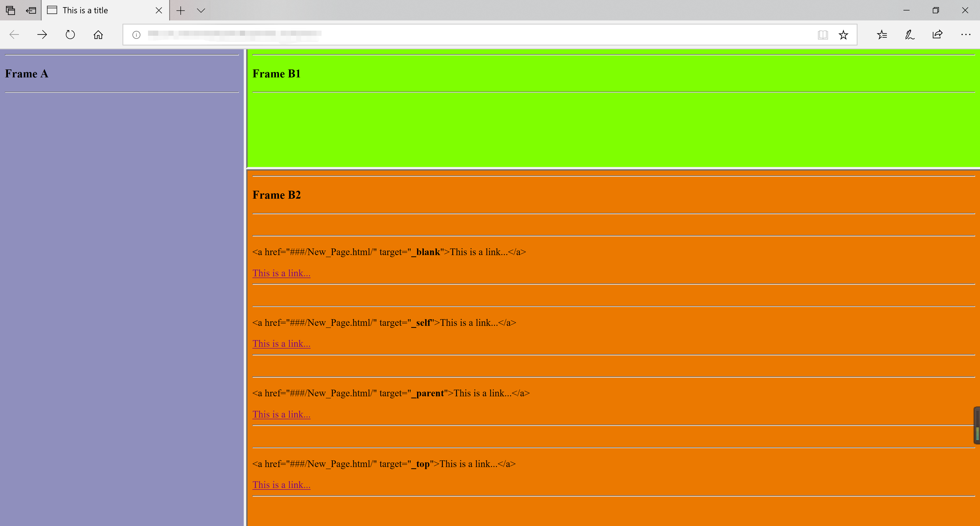Screen dimensions: 980x526
Task: Open Settings and more ellipsis menu
Action: pyautogui.click(x=965, y=35)
